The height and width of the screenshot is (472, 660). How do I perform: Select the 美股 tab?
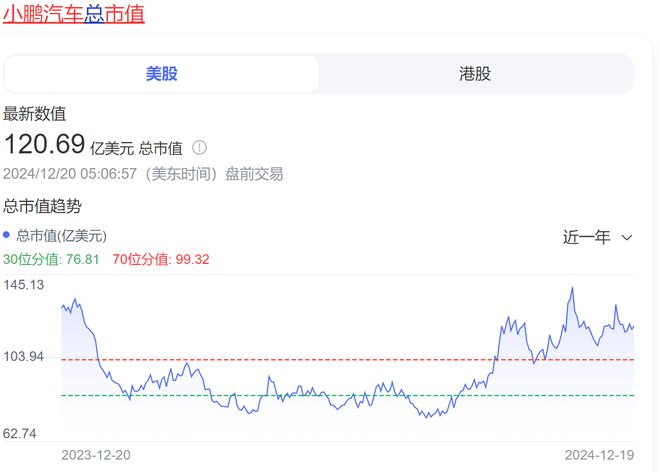(161, 74)
